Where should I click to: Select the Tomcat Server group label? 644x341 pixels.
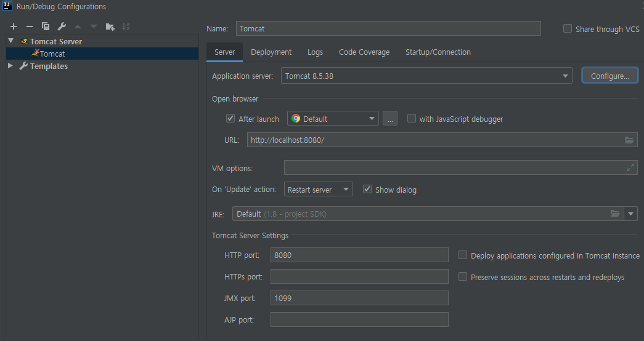[56, 41]
